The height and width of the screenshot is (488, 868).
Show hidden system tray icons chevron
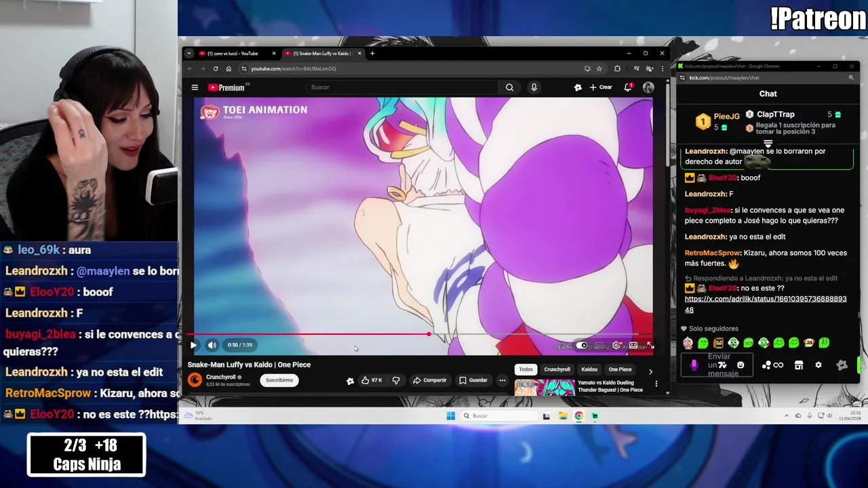(x=787, y=415)
